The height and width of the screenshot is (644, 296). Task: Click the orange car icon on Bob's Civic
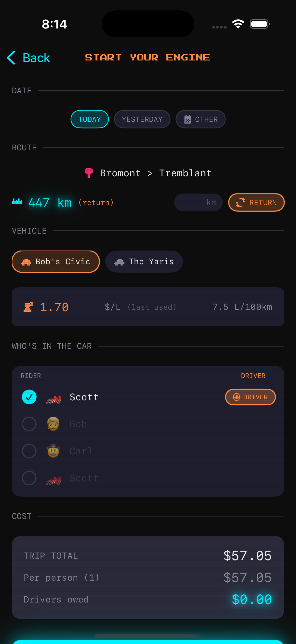coord(26,262)
